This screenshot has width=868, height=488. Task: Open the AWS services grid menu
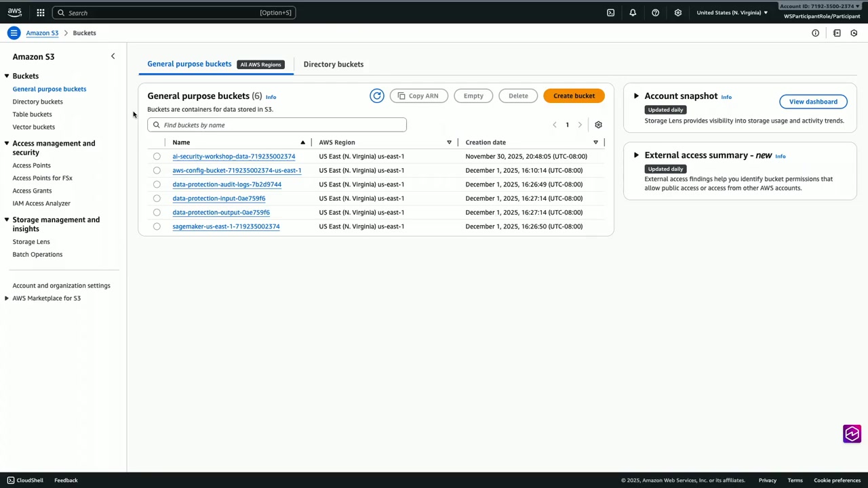click(x=41, y=12)
